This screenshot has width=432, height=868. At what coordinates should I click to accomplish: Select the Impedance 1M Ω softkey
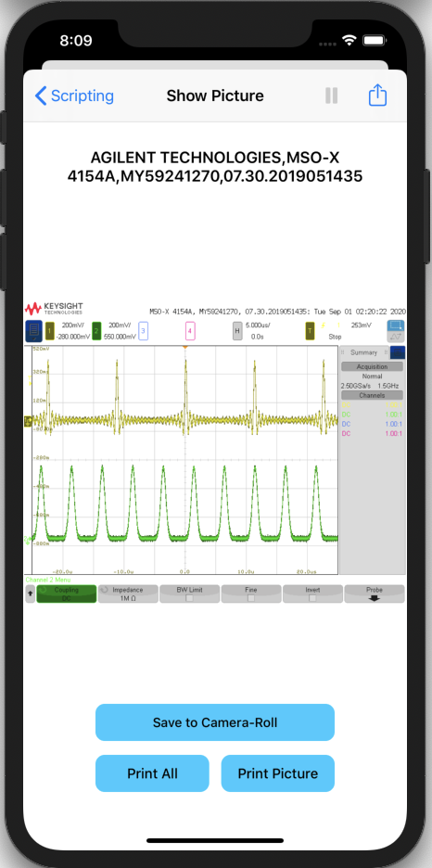coord(128,594)
